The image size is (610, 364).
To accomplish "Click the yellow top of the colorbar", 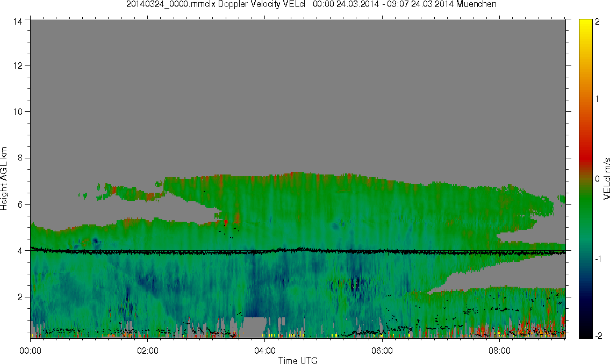I will (585, 24).
